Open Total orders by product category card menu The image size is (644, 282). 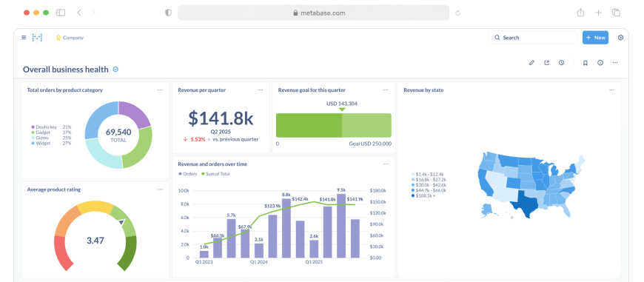(x=160, y=90)
